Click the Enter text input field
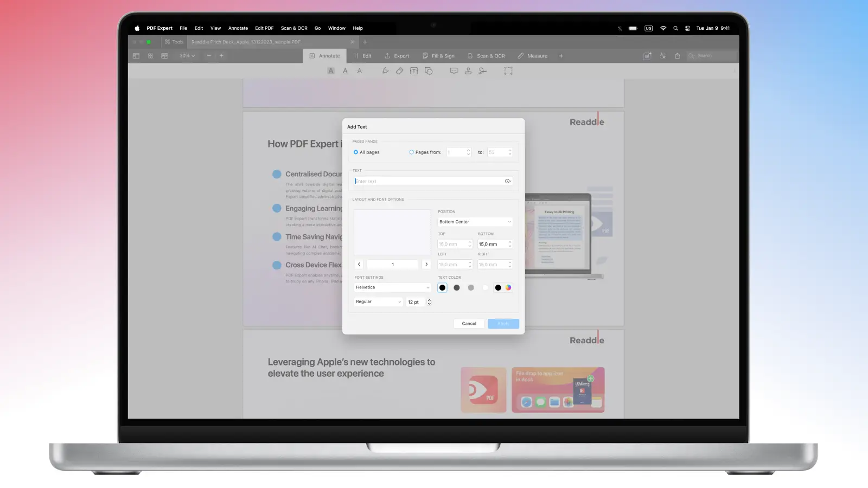 (x=429, y=181)
